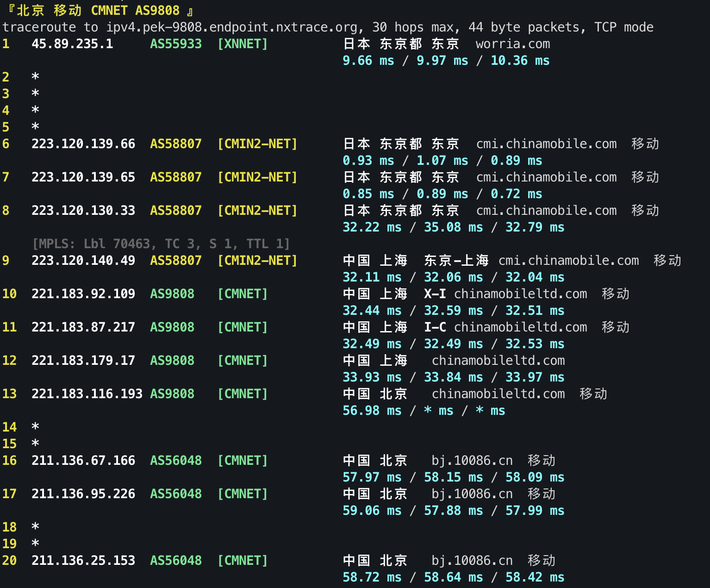This screenshot has height=588, width=710.
Task: Click the 10.36 ms latency value
Action: click(520, 61)
